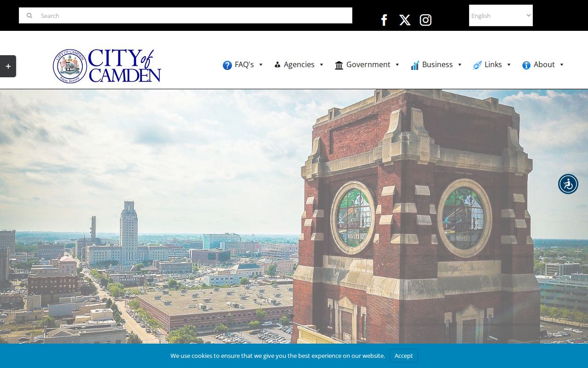Open the FAQ's menu item
This screenshot has width=588, height=368.
point(244,64)
